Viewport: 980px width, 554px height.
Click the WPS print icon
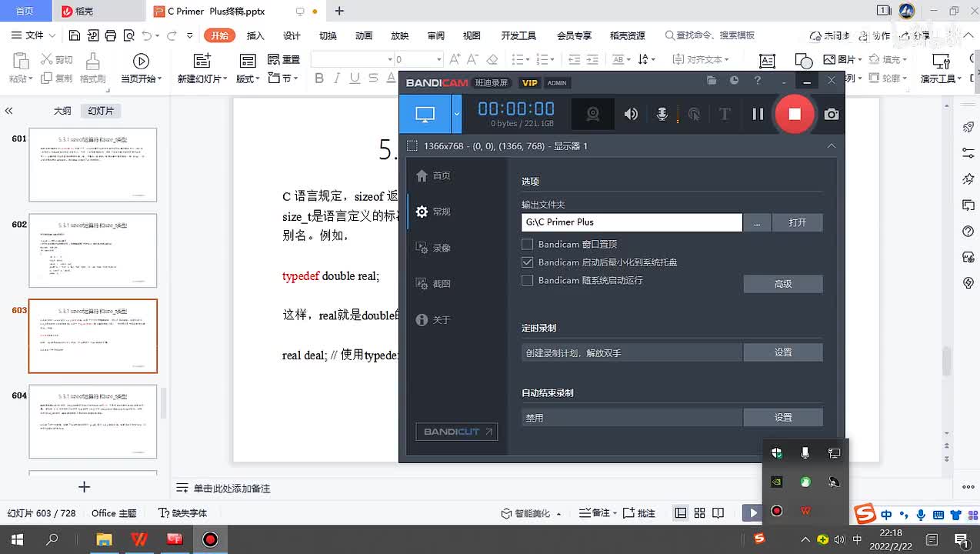111,35
